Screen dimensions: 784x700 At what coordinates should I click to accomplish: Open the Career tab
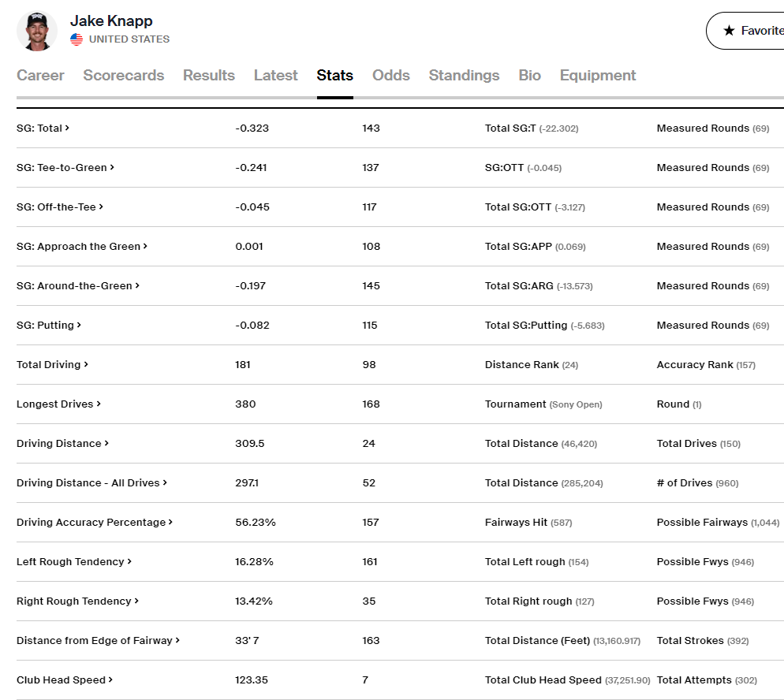[40, 76]
